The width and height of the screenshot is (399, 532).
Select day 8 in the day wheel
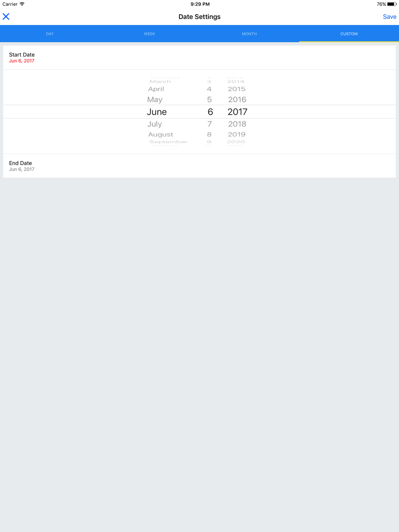click(x=209, y=134)
